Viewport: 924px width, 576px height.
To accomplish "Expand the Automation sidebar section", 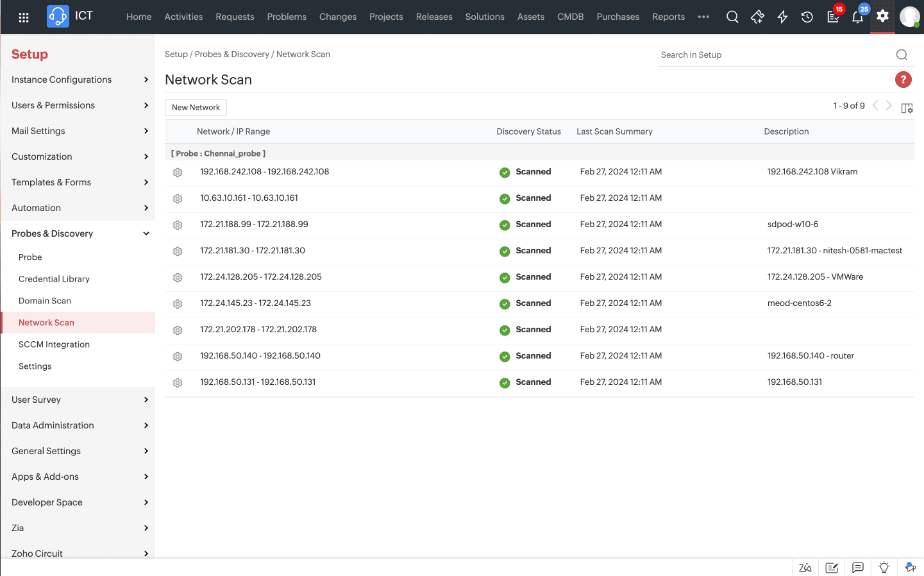I will pyautogui.click(x=146, y=208).
